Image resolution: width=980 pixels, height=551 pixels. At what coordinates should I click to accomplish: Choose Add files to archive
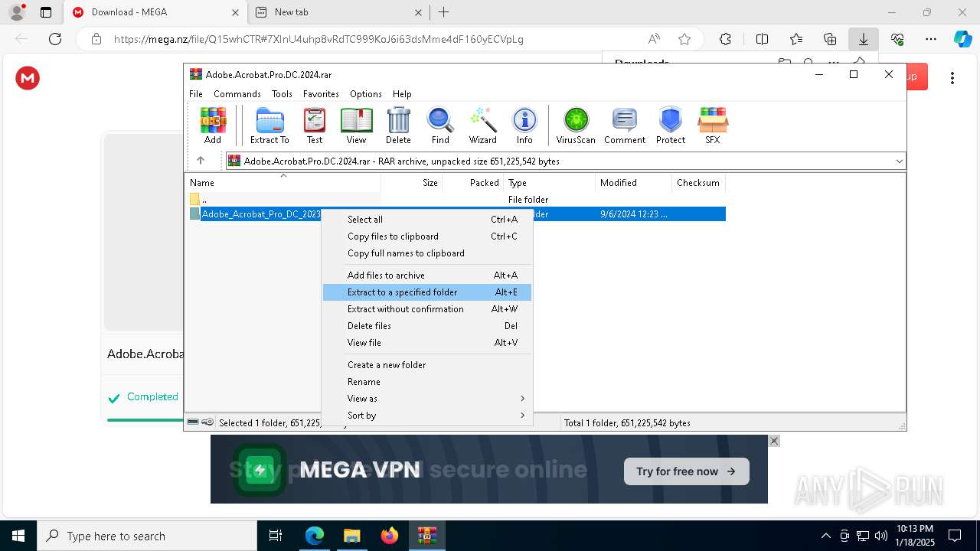[x=426, y=275]
